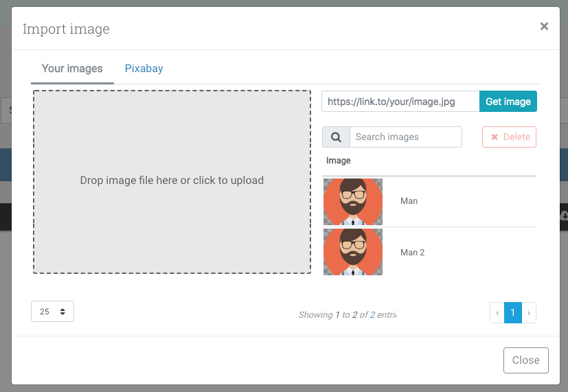Click the Get image button
This screenshot has width=568, height=392.
coord(508,102)
